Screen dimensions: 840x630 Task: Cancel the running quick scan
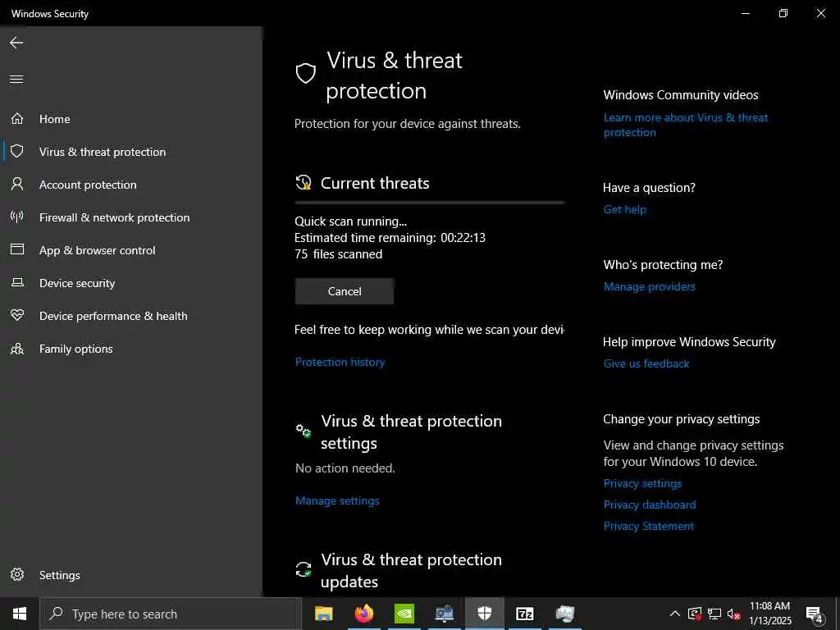345,291
